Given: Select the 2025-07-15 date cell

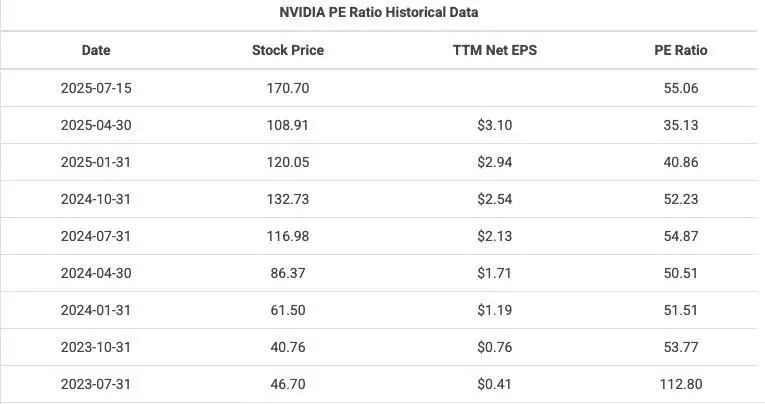Looking at the screenshot, I should click(x=96, y=88).
